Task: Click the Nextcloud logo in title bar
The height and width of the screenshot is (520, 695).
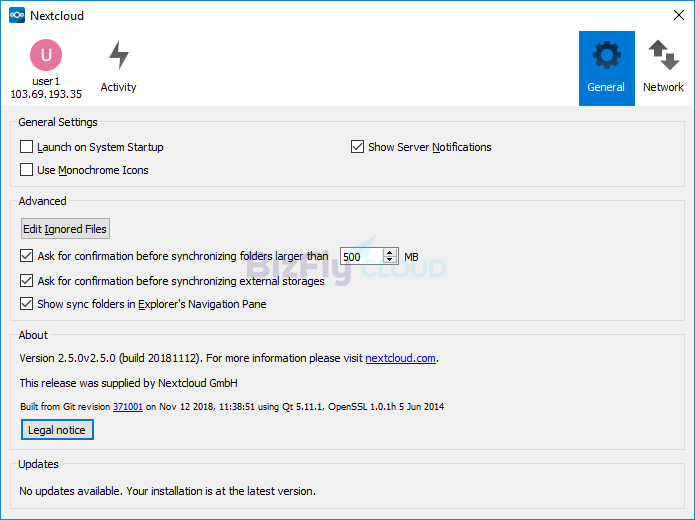Action: [17, 16]
